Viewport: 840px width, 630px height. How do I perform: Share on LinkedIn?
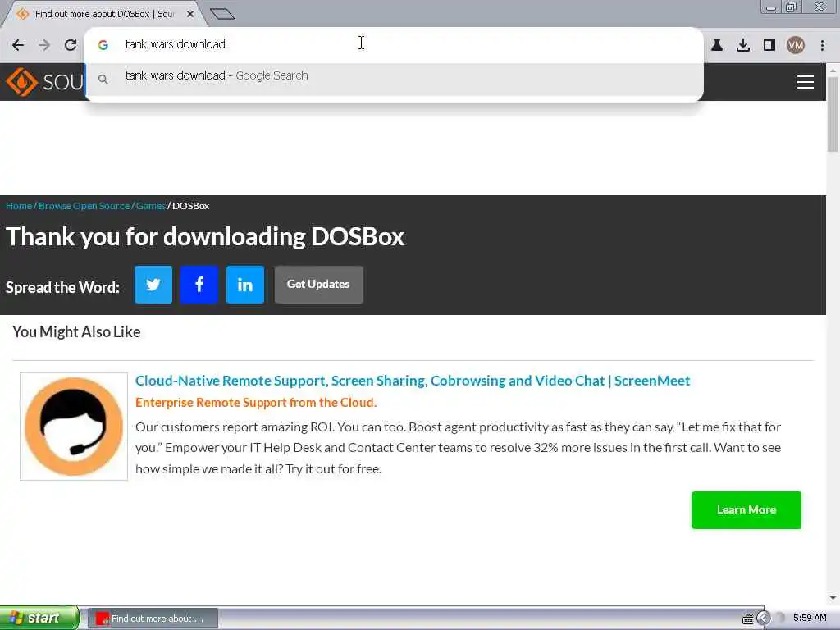coord(245,285)
